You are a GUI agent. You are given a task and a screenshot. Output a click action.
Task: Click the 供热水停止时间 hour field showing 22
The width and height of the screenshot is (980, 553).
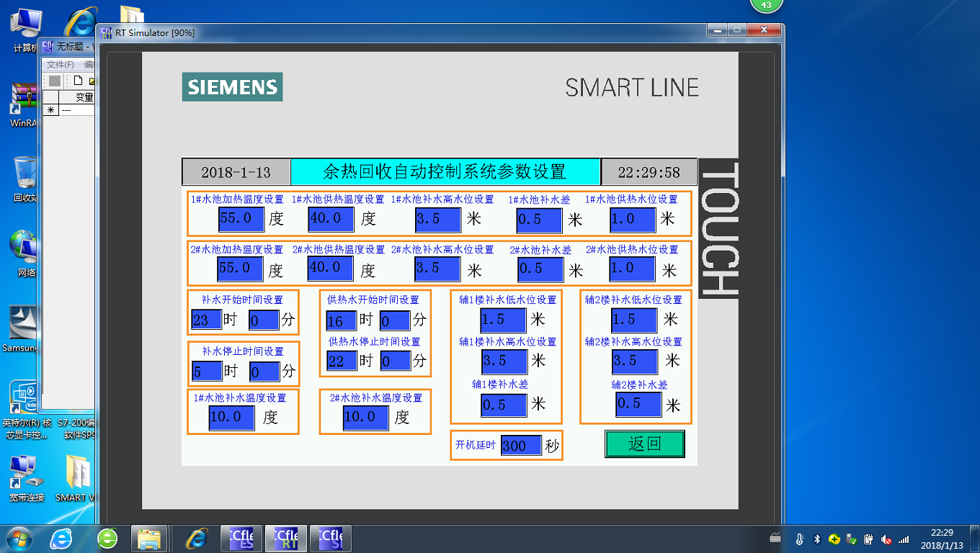tap(341, 361)
